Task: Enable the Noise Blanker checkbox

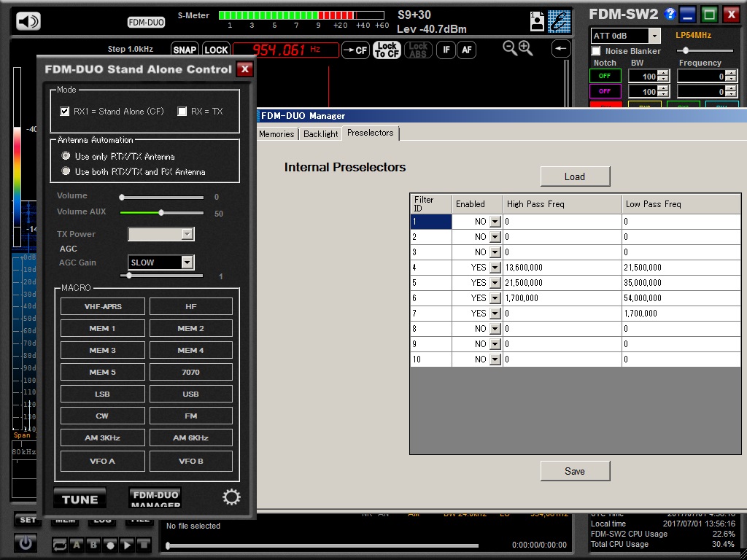Action: (x=595, y=51)
